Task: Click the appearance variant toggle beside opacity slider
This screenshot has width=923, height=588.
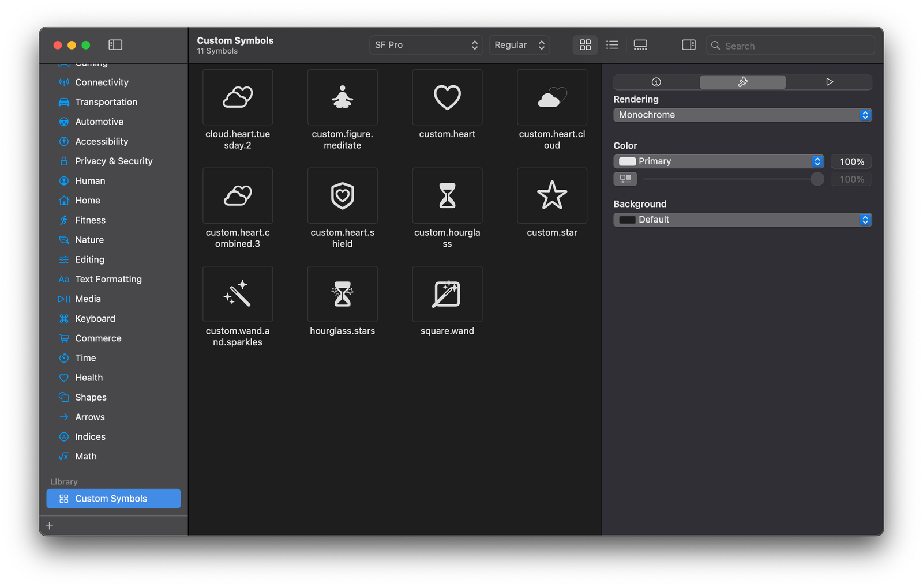Action: coord(625,179)
